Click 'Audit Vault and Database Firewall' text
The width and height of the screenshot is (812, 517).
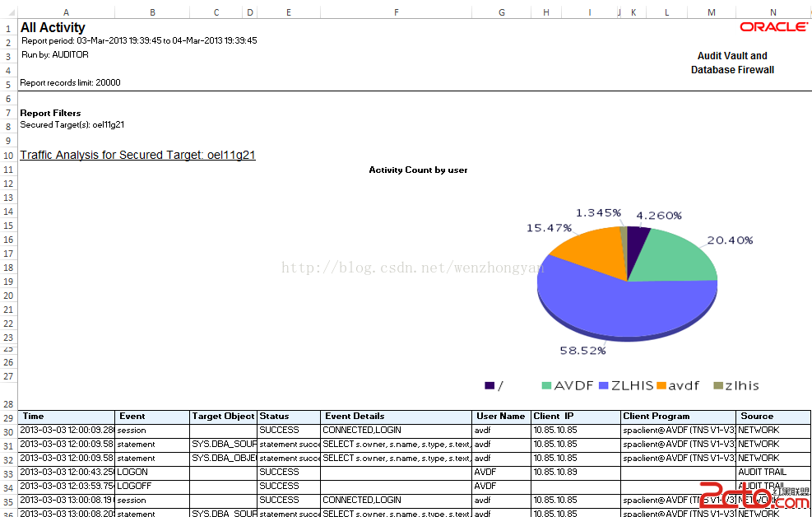(732, 63)
